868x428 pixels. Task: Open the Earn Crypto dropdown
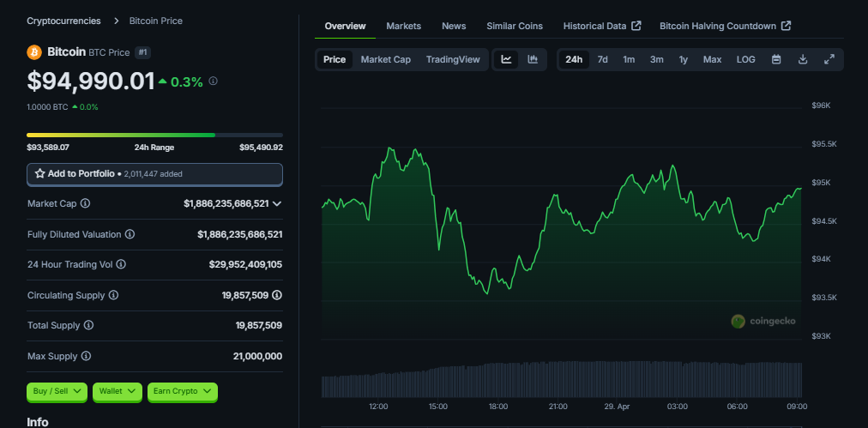point(183,391)
